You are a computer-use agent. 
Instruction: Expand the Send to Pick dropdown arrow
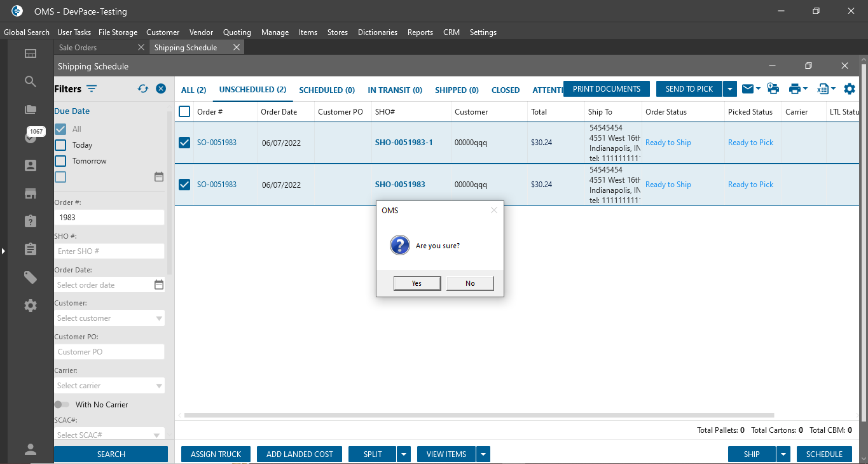point(730,89)
